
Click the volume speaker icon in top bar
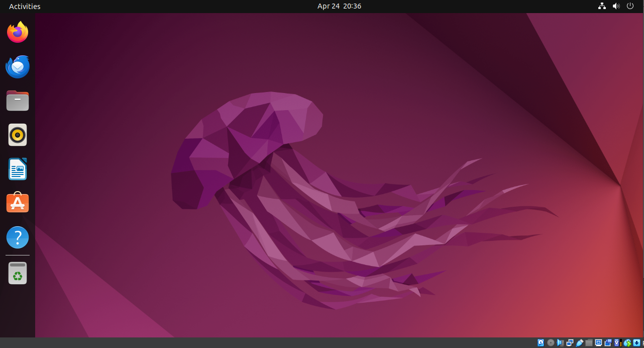point(616,6)
